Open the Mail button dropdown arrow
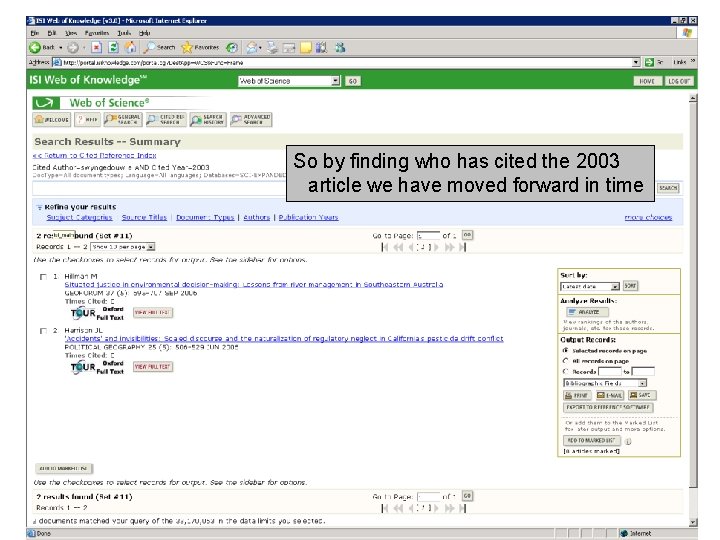 pos(260,48)
